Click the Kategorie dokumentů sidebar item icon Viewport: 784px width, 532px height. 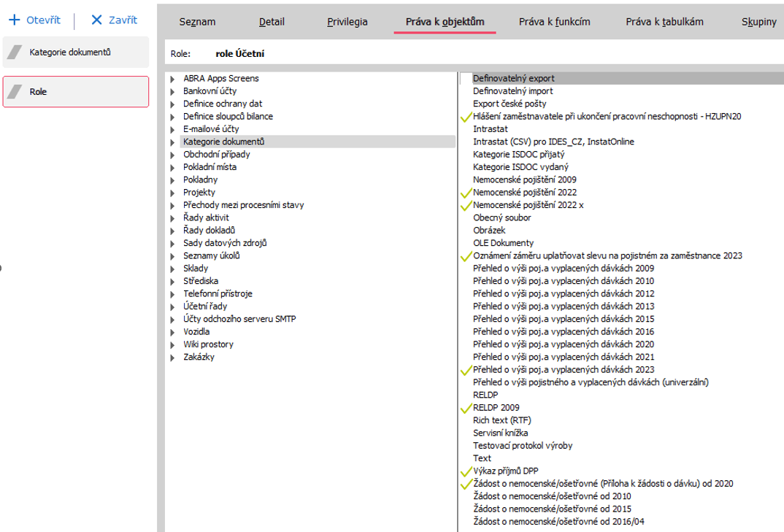tap(15, 53)
